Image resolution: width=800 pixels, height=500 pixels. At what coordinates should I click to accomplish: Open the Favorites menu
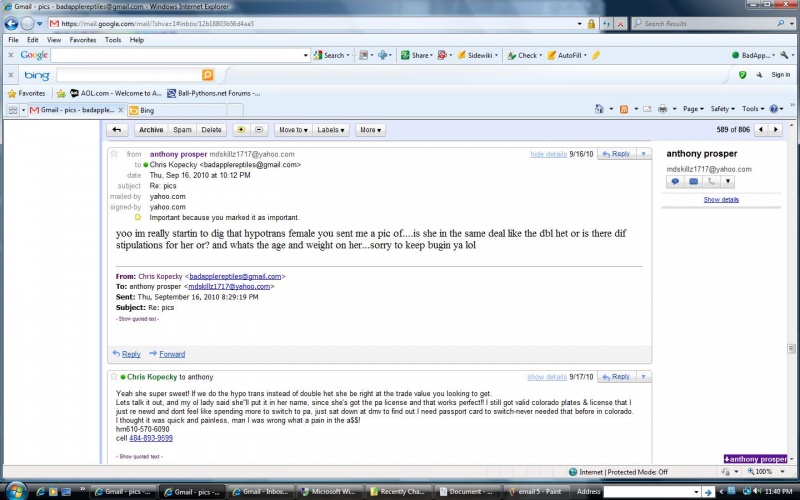click(83, 40)
